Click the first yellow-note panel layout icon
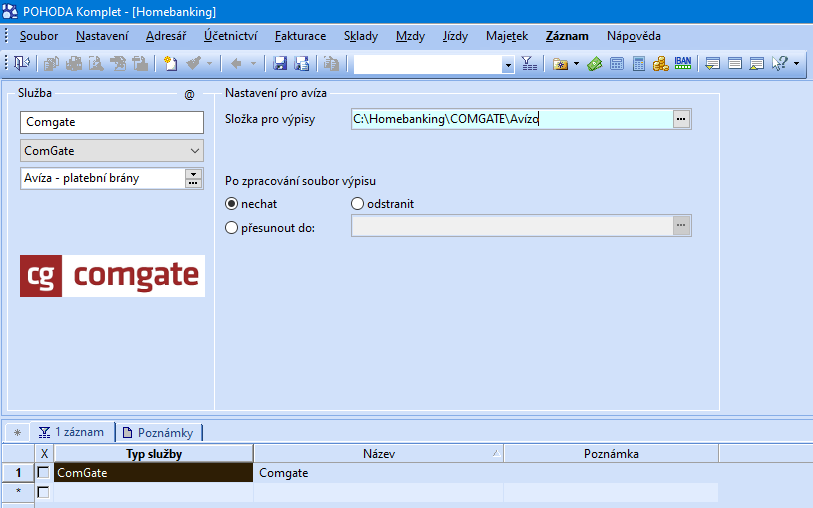 (712, 64)
